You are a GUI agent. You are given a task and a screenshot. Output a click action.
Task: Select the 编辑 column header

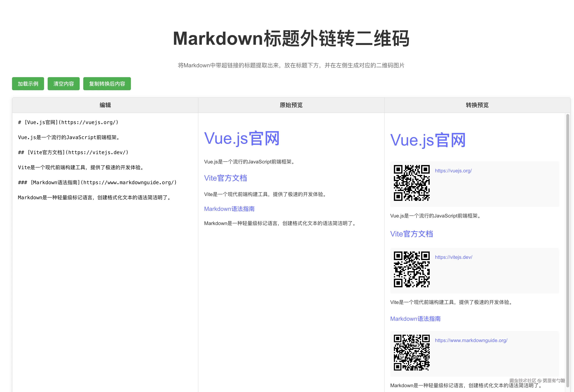click(x=105, y=105)
